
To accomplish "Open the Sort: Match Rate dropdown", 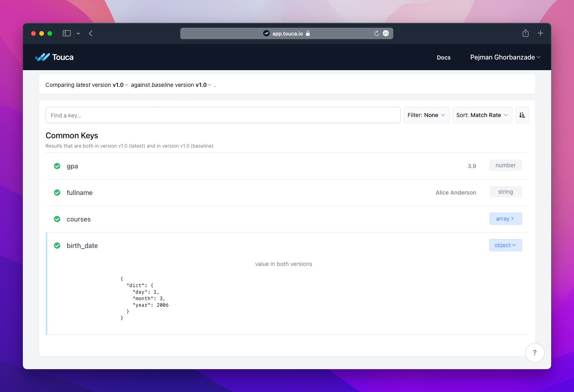I will pyautogui.click(x=482, y=115).
